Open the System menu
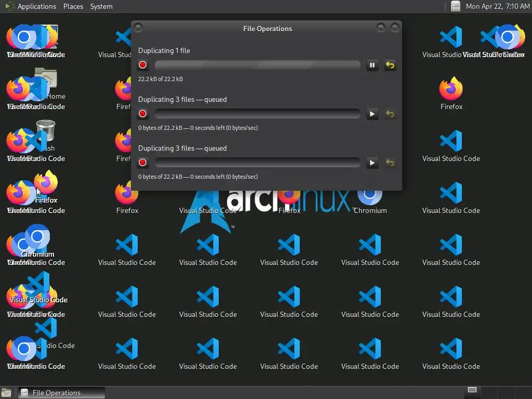532x399 pixels. (x=101, y=6)
